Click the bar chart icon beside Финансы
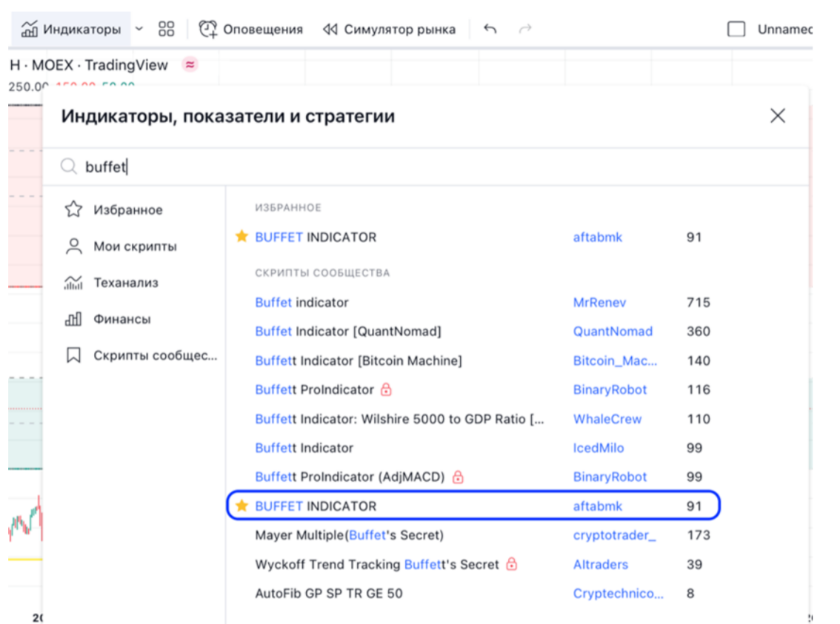This screenshot has height=624, width=840. click(73, 319)
